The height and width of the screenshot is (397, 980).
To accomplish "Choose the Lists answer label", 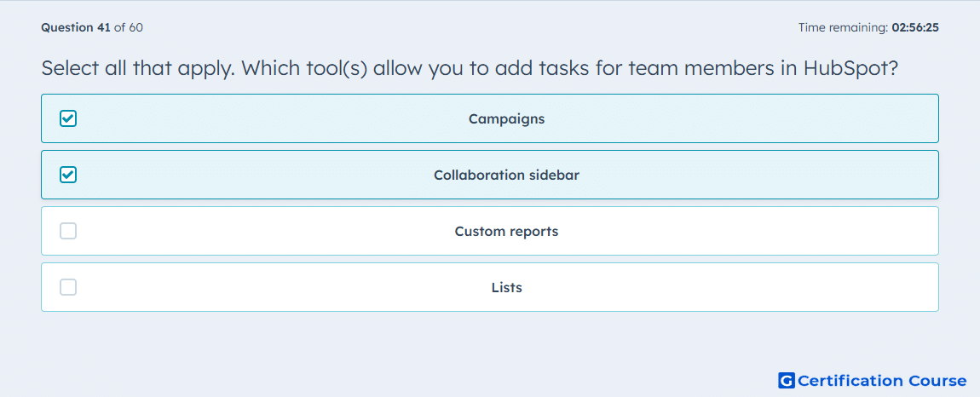I will [x=506, y=288].
